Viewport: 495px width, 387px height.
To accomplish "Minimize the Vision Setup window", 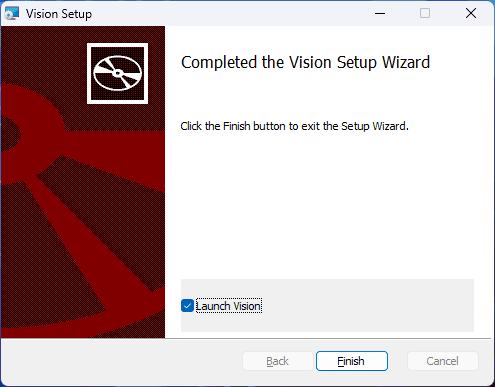I will coord(380,14).
